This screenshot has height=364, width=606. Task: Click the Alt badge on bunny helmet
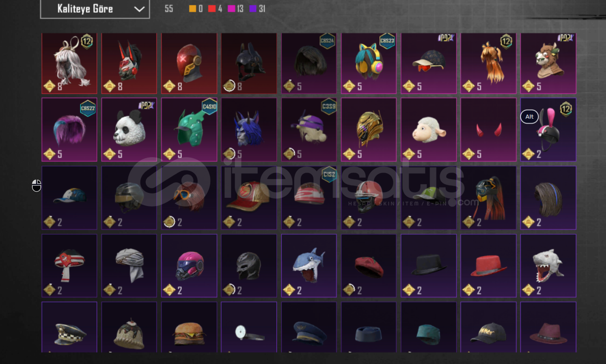click(x=530, y=117)
